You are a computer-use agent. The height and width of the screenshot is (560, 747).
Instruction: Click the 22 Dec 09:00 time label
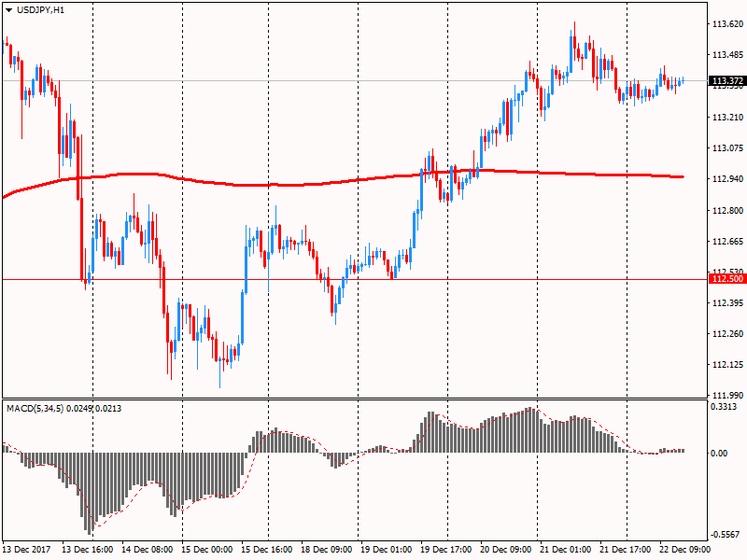(x=684, y=550)
